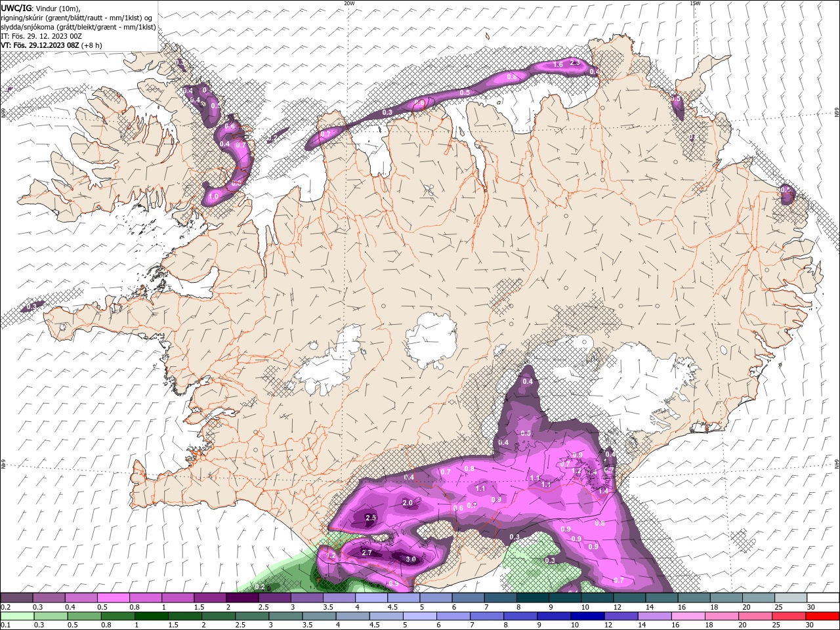Click the '1.6' precipitation value on the north coast band
This screenshot has height=630, width=840.
click(x=558, y=64)
